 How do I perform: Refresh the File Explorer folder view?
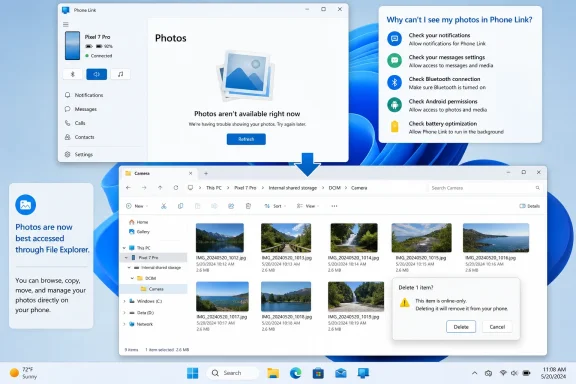176,188
